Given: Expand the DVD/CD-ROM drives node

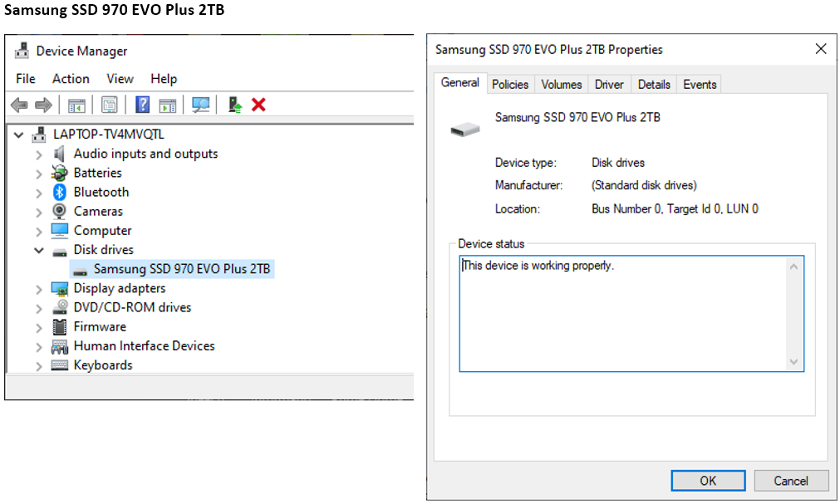Looking at the screenshot, I should click(38, 309).
